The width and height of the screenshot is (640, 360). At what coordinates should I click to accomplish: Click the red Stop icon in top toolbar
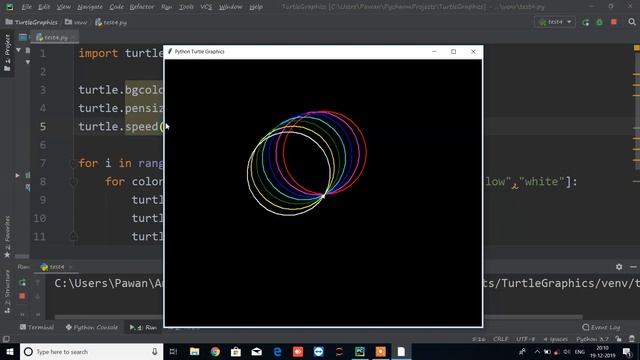pyautogui.click(x=613, y=22)
